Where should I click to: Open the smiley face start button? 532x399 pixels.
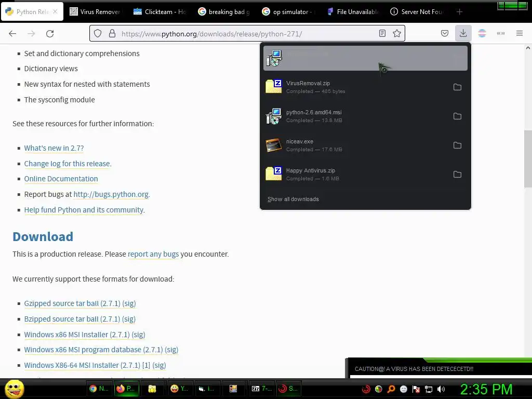[15, 389]
